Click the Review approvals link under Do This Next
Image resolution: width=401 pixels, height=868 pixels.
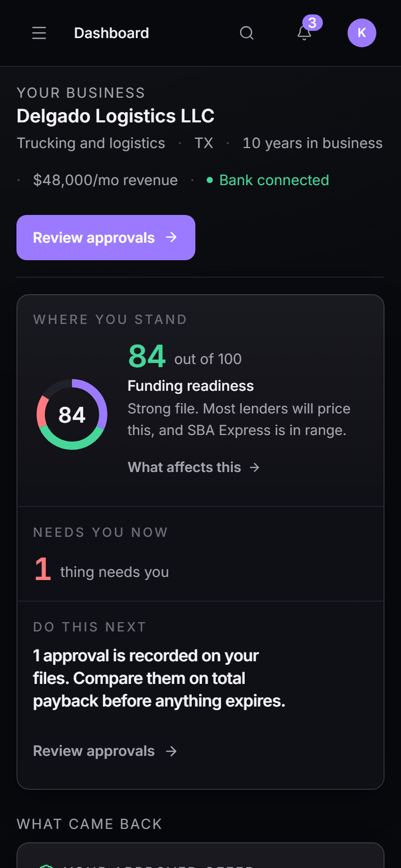pyautogui.click(x=105, y=751)
